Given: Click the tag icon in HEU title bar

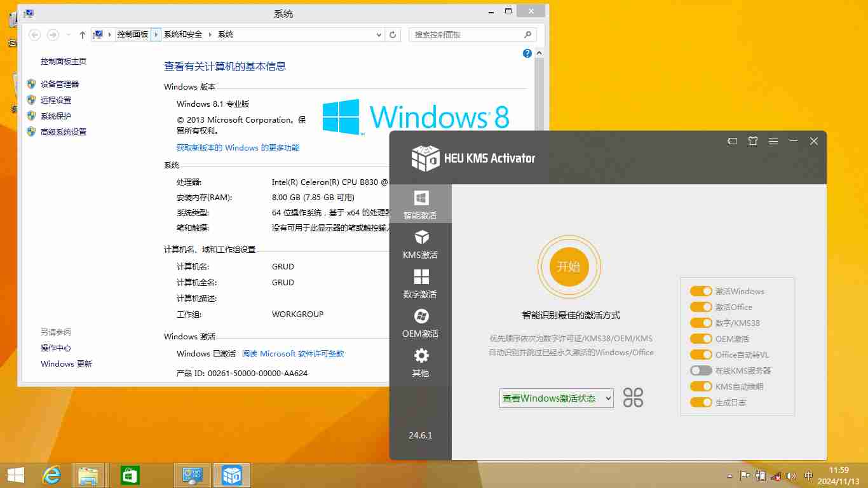Looking at the screenshot, I should pos(733,141).
